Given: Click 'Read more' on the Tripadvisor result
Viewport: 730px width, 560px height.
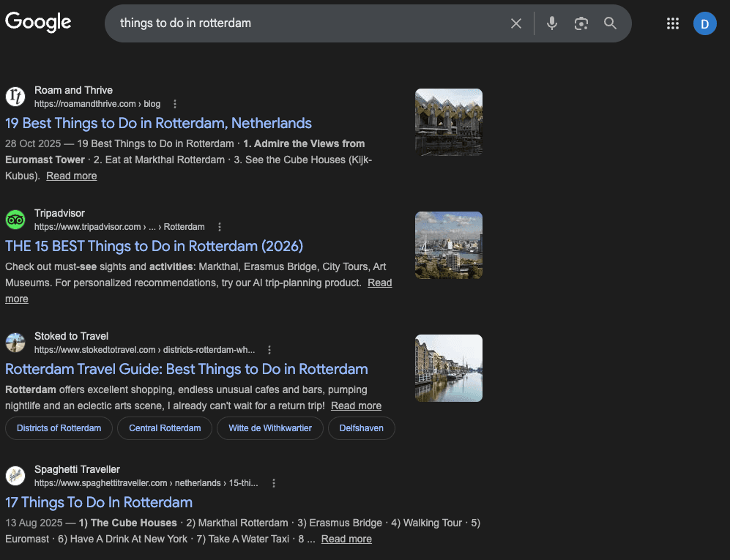Looking at the screenshot, I should pos(379,283).
